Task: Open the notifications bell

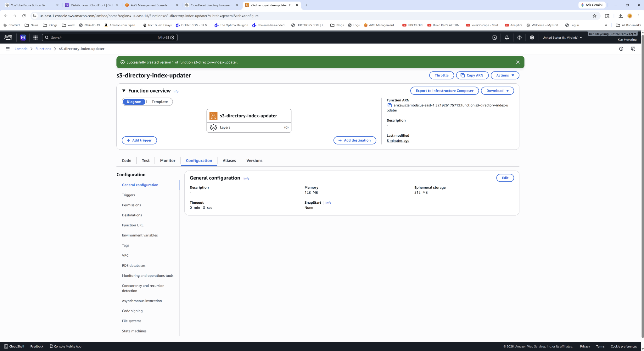Action: pos(507,37)
